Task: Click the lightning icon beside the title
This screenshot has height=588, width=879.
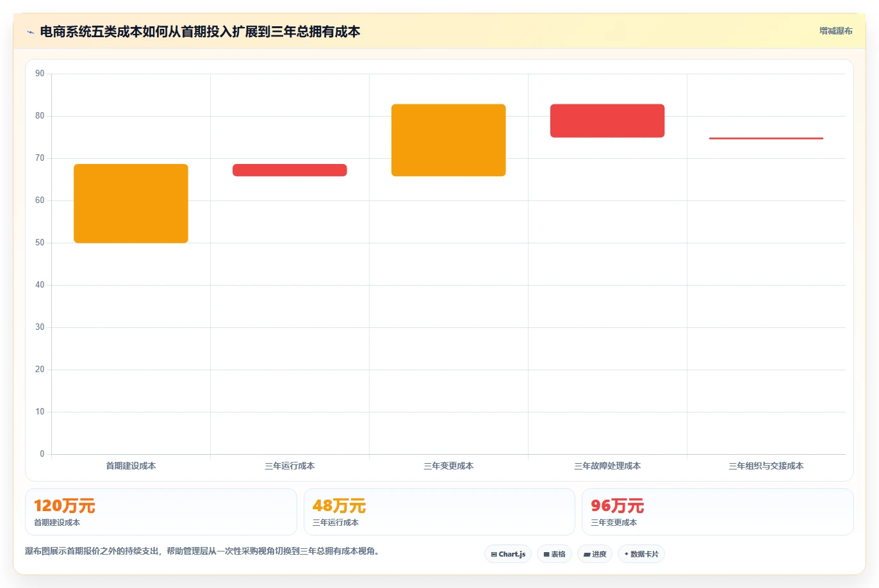Action: [x=30, y=32]
